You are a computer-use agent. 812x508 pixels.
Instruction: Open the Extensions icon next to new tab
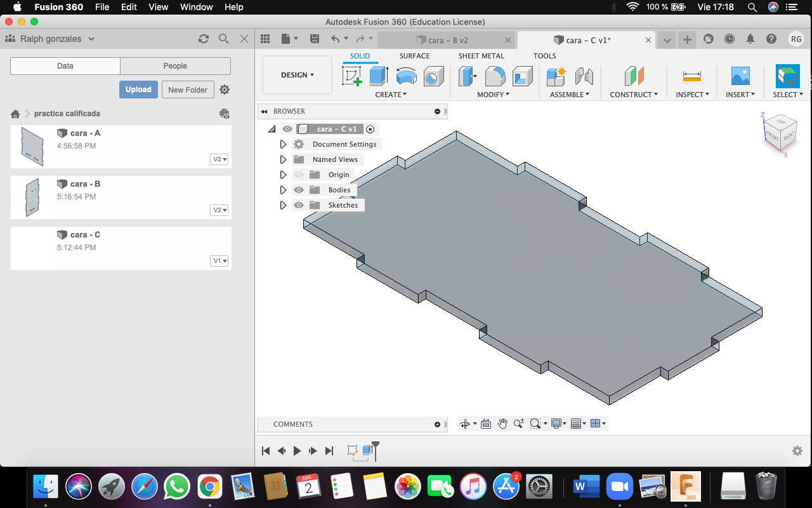(709, 39)
